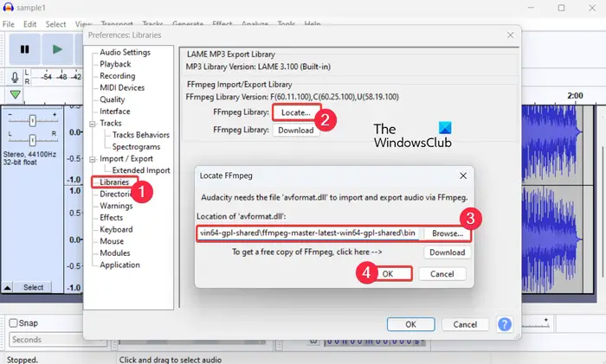Click OK in Locate FFmpeg dialog
Image resolution: width=606 pixels, height=364 pixels.
click(388, 274)
